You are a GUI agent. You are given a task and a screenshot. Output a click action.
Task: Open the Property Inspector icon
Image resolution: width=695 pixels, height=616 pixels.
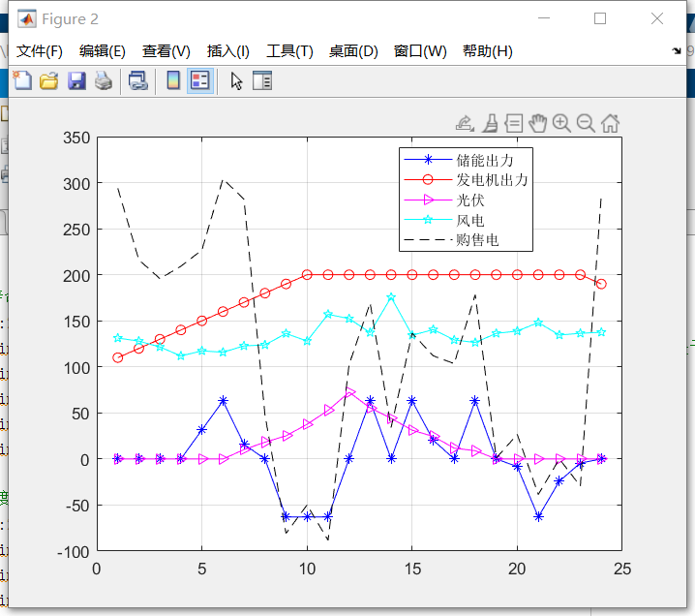tap(262, 80)
